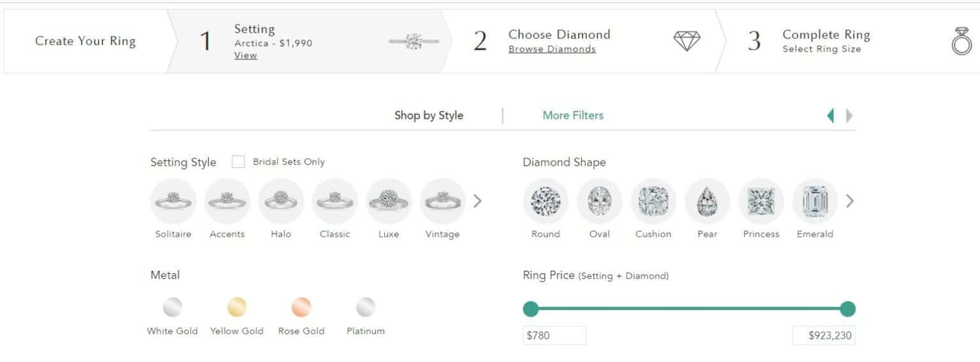The height and width of the screenshot is (362, 980).
Task: Click the View link under Setting
Action: click(x=246, y=56)
